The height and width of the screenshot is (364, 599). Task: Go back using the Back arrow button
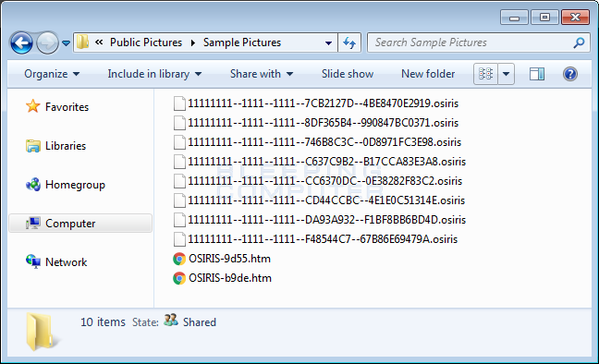[x=21, y=42]
